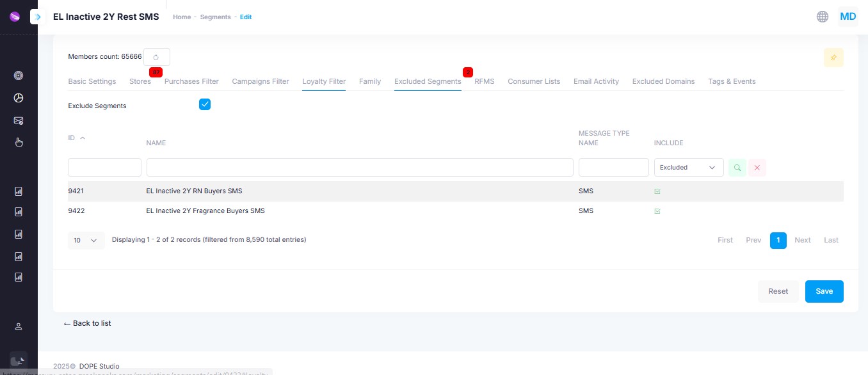Switch to the Consumer Lists tab

534,81
